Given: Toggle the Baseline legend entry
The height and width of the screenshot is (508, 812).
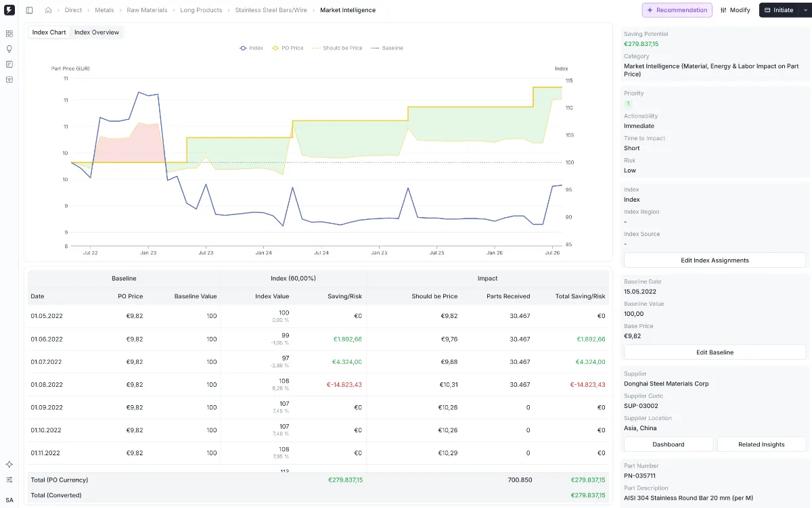Looking at the screenshot, I should (x=387, y=48).
